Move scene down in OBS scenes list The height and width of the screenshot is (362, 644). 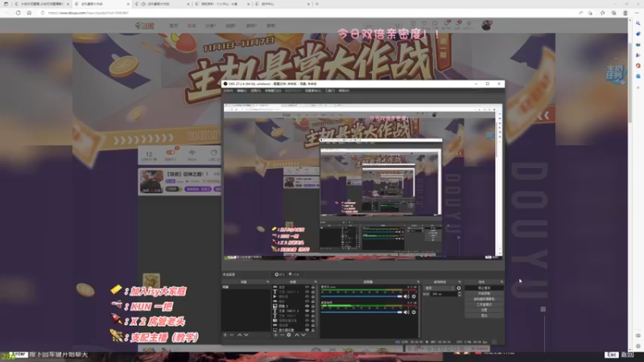point(246,335)
